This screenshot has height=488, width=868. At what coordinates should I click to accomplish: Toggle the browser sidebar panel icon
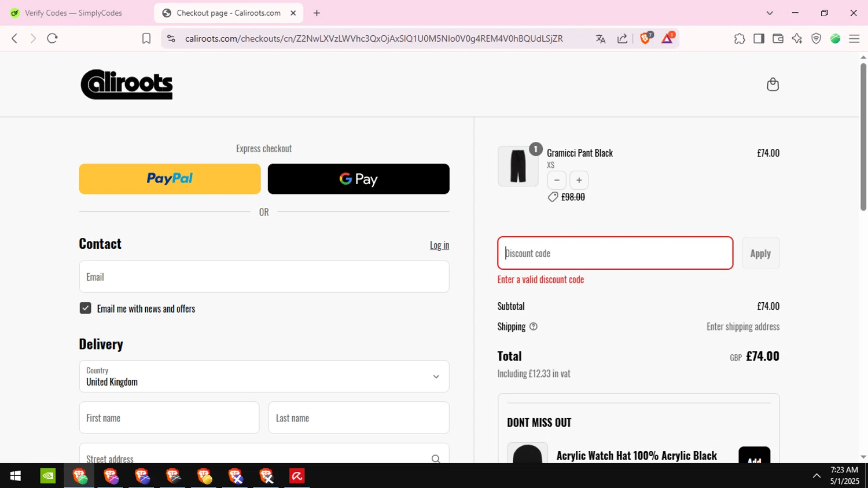tap(759, 39)
